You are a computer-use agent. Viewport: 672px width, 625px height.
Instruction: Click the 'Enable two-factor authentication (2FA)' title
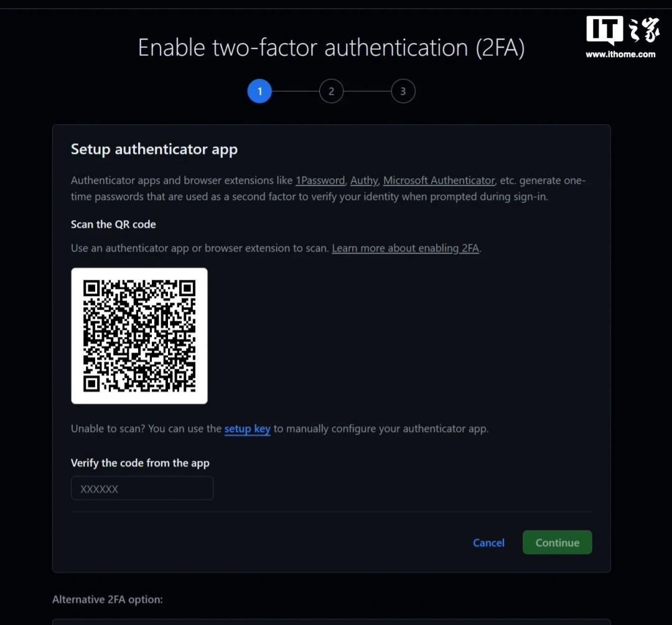coord(331,47)
